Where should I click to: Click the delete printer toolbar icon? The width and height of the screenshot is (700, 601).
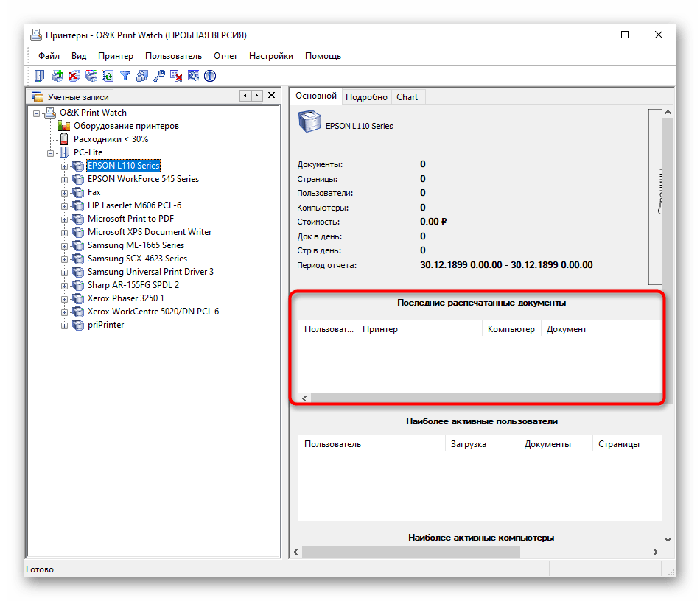74,76
